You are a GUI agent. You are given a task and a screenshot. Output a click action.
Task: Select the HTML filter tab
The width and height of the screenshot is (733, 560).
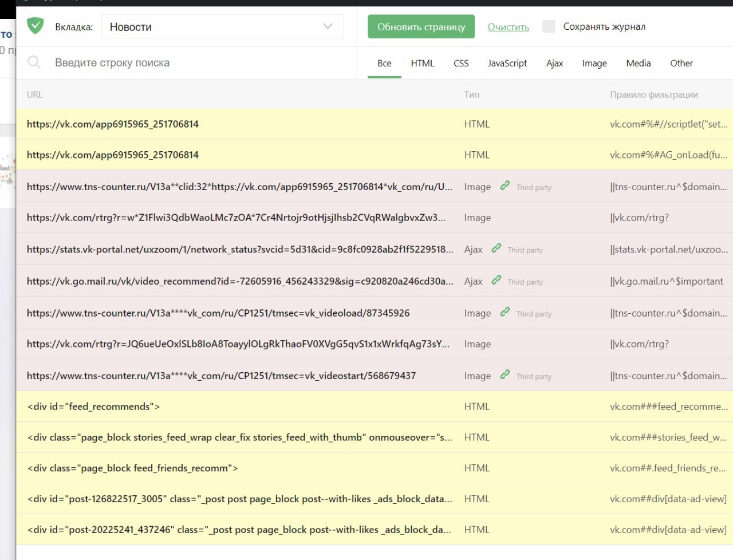click(423, 64)
